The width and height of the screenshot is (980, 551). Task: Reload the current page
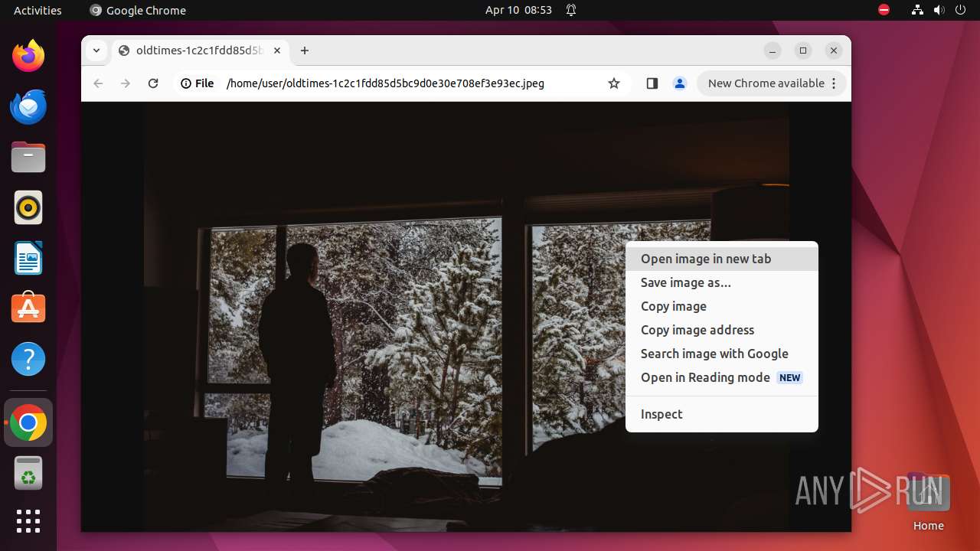(x=153, y=83)
